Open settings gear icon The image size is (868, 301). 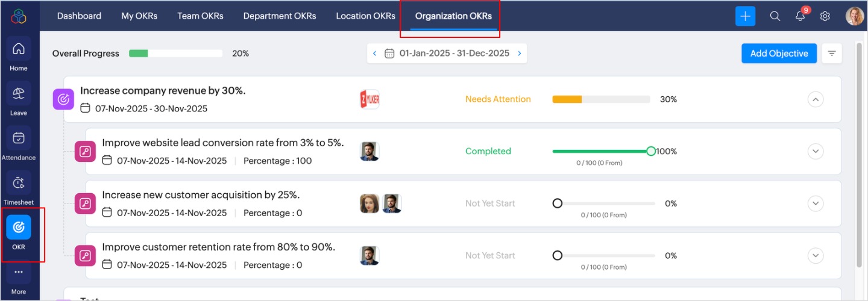click(x=825, y=16)
